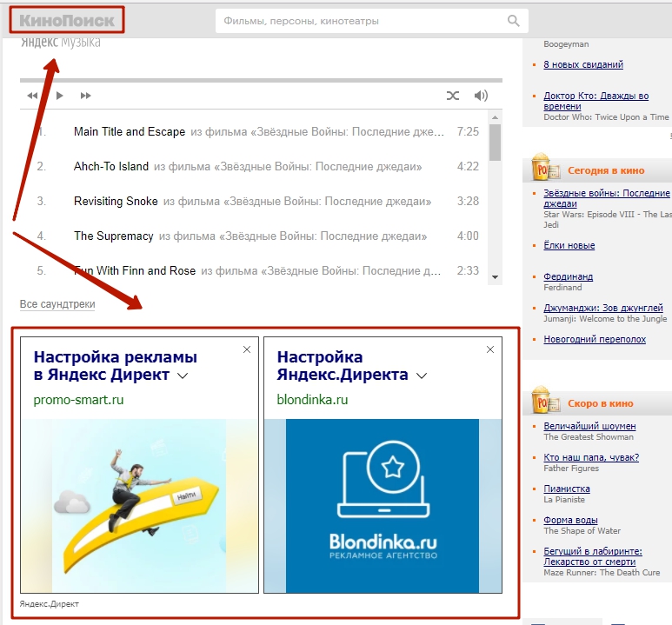The width and height of the screenshot is (672, 625).
Task: Close the blondinka.ru ad card
Action: click(490, 349)
